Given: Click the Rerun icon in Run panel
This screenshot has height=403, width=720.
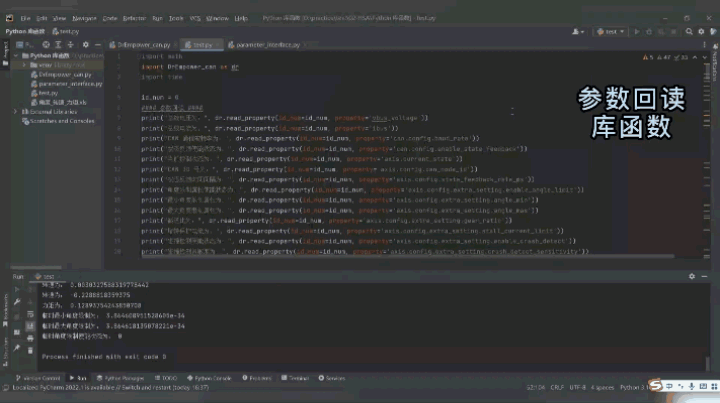Looking at the screenshot, I should pyautogui.click(x=17, y=290).
